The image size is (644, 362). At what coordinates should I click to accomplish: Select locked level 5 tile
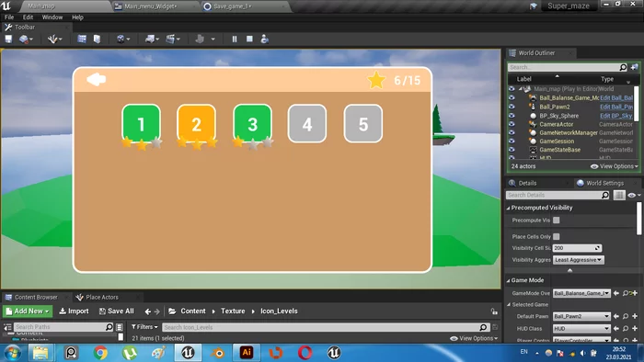[363, 123]
